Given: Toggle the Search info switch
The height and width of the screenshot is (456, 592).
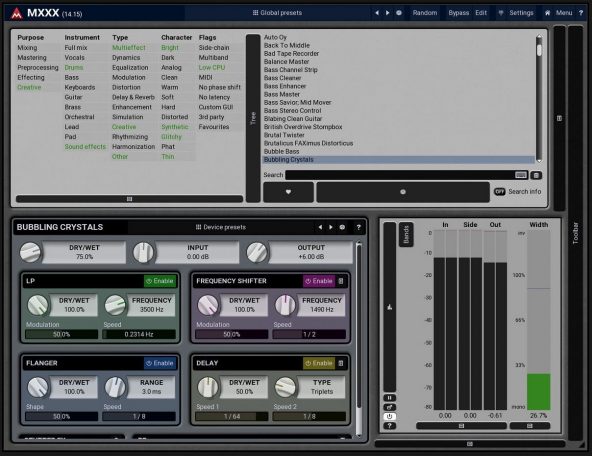Looking at the screenshot, I should click(500, 192).
